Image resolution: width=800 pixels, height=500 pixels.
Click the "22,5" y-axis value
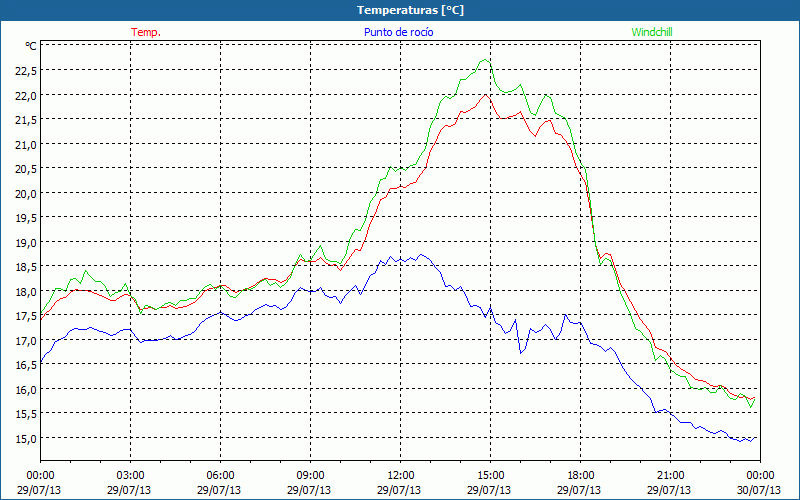(x=27, y=71)
